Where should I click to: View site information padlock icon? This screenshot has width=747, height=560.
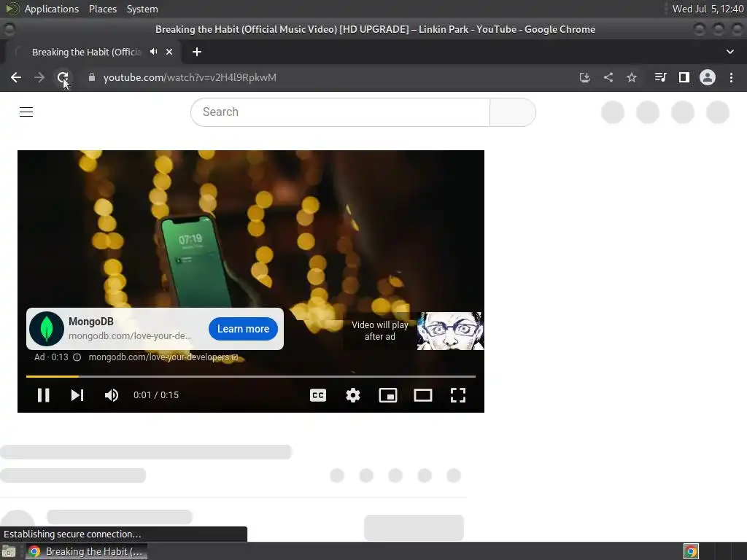(92, 77)
